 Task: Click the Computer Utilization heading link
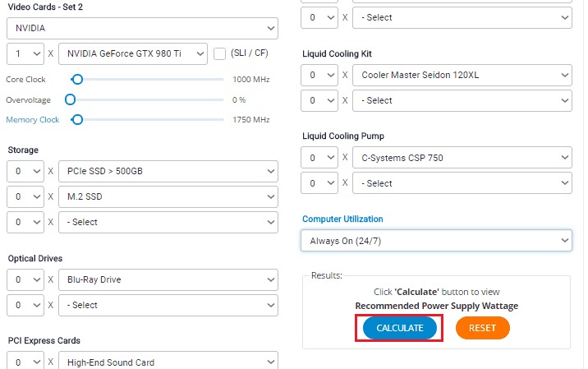pyautogui.click(x=342, y=219)
